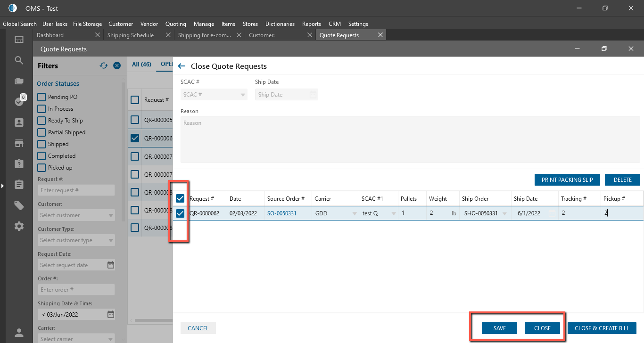Open the user profile icon at bottom
The image size is (644, 343).
(19, 333)
